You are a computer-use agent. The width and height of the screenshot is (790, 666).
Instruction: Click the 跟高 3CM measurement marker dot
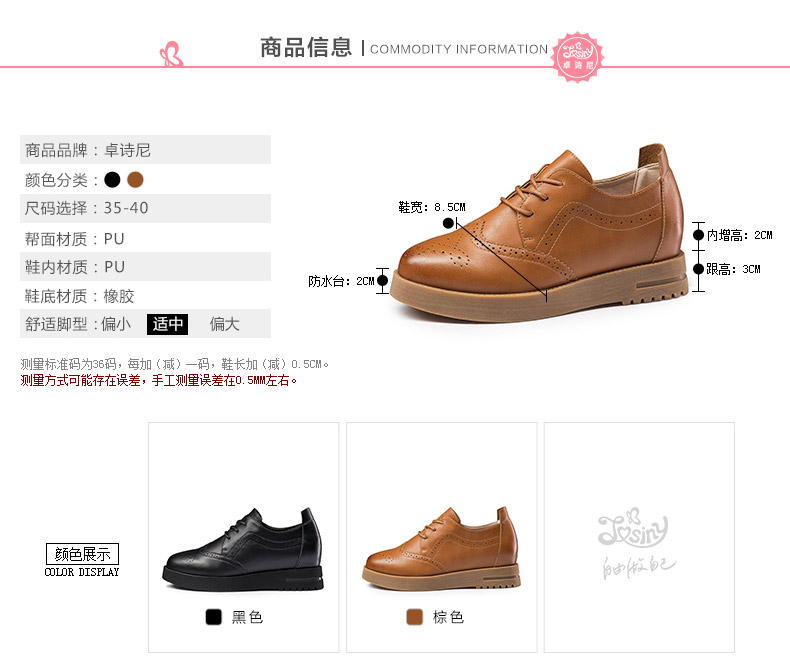pos(698,269)
